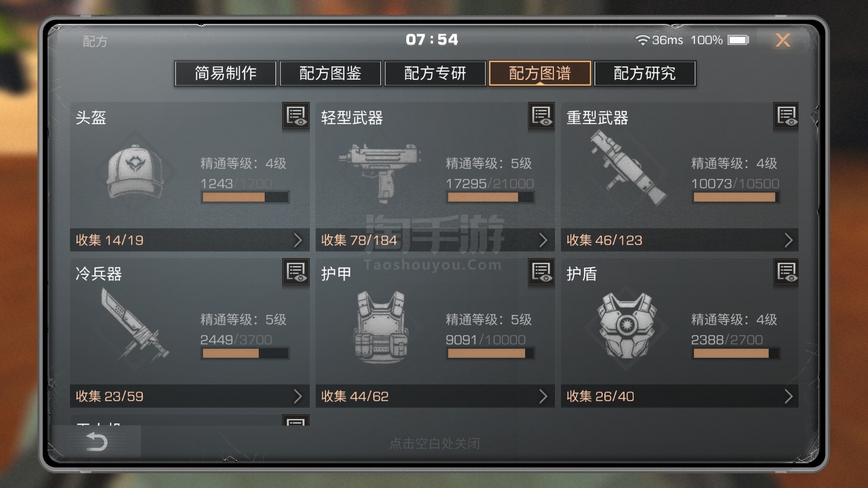This screenshot has width=868, height=488.
Task: Expand the 收集 14/19 helmet collection
Action: [x=190, y=240]
